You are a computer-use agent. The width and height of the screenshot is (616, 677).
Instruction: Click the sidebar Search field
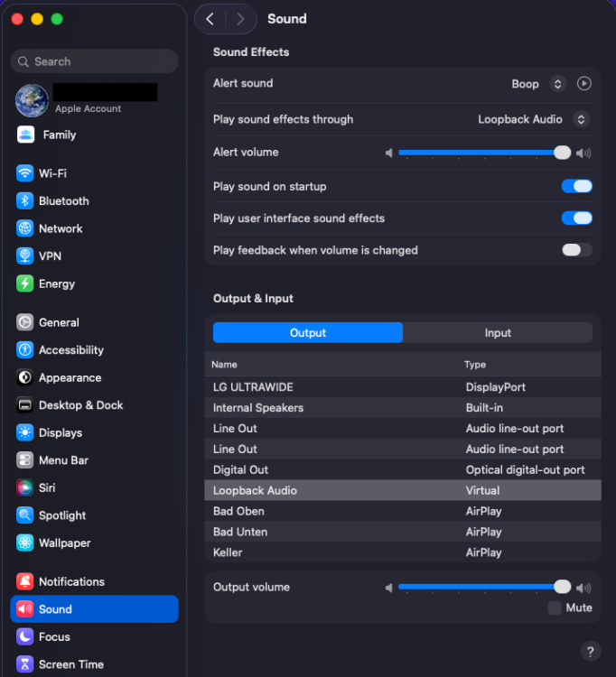[x=94, y=61]
